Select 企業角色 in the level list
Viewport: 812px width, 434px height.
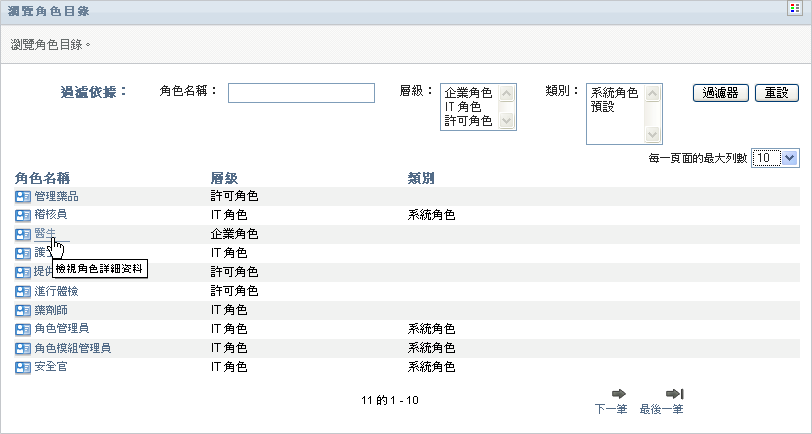467,93
